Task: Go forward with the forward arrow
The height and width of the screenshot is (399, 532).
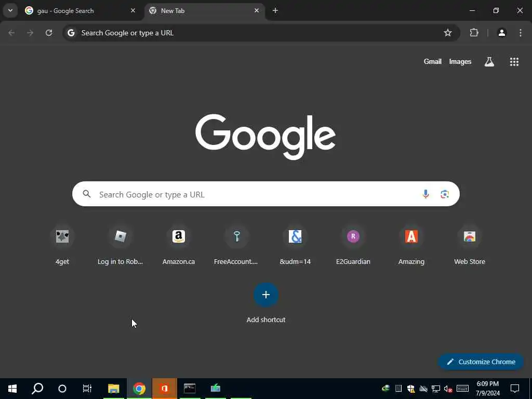Action: click(30, 33)
